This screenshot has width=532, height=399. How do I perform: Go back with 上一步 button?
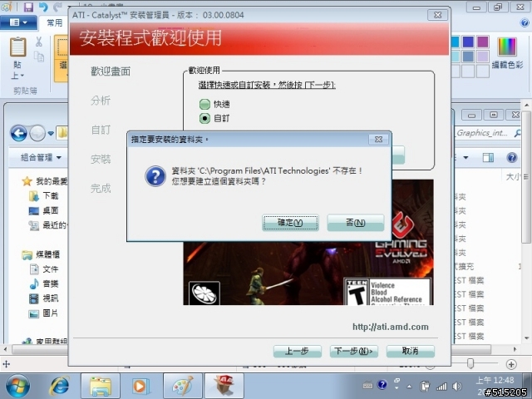click(298, 351)
